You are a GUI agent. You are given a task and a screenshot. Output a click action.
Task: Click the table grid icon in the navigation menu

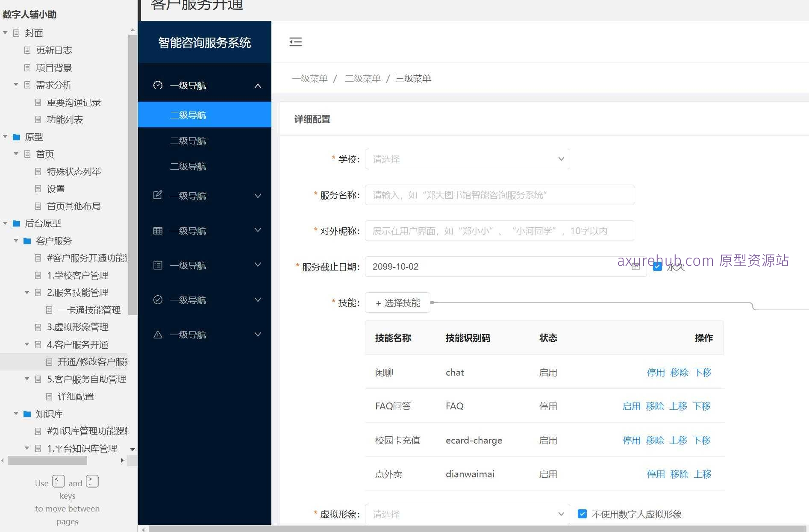(x=158, y=230)
